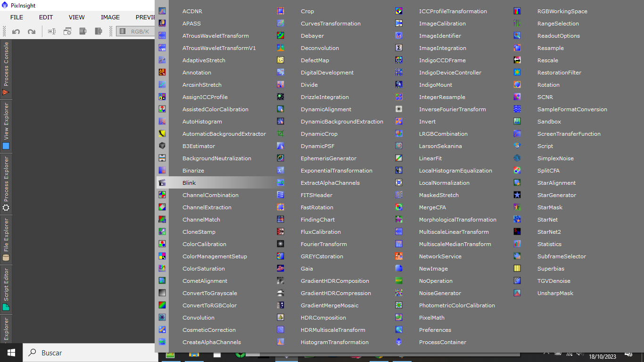Image resolution: width=644 pixels, height=362 pixels.
Task: Open the FILE menu
Action: point(17,17)
